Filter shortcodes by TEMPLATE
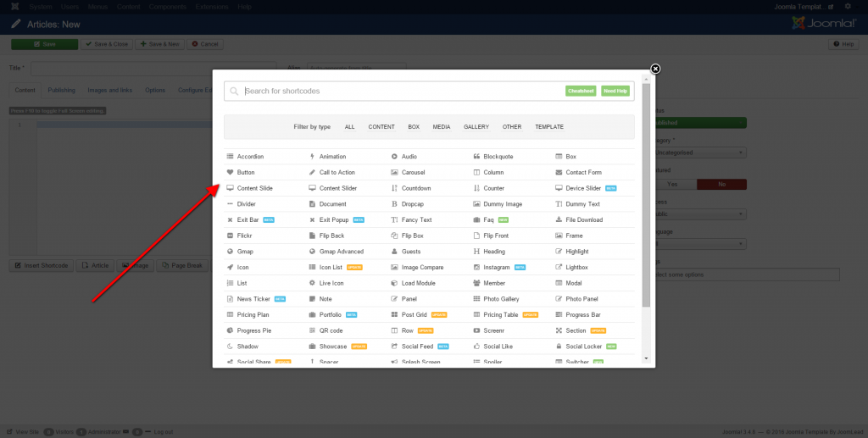 tap(549, 126)
